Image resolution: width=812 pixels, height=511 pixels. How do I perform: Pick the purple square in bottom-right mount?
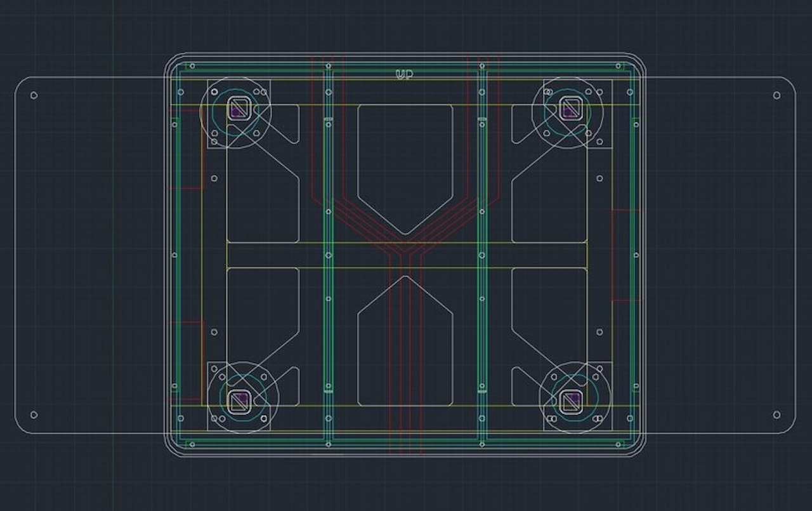tap(571, 399)
